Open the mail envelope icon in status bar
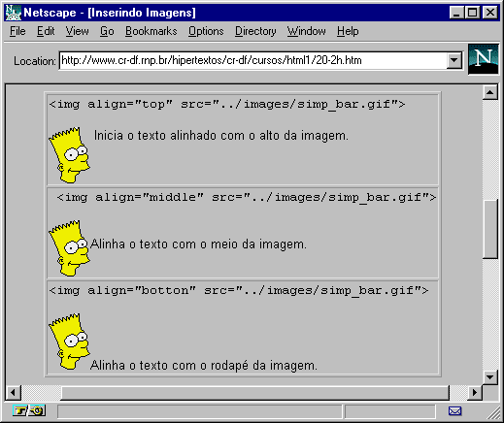Screen dimensions: 504x423 tap(454, 411)
